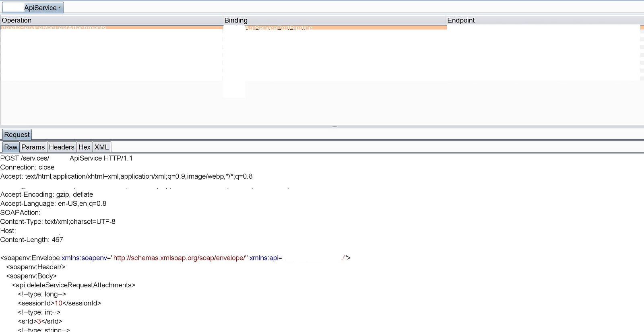644x332 pixels.
Task: Click the <soapenv:Body> line
Action: pos(31,276)
